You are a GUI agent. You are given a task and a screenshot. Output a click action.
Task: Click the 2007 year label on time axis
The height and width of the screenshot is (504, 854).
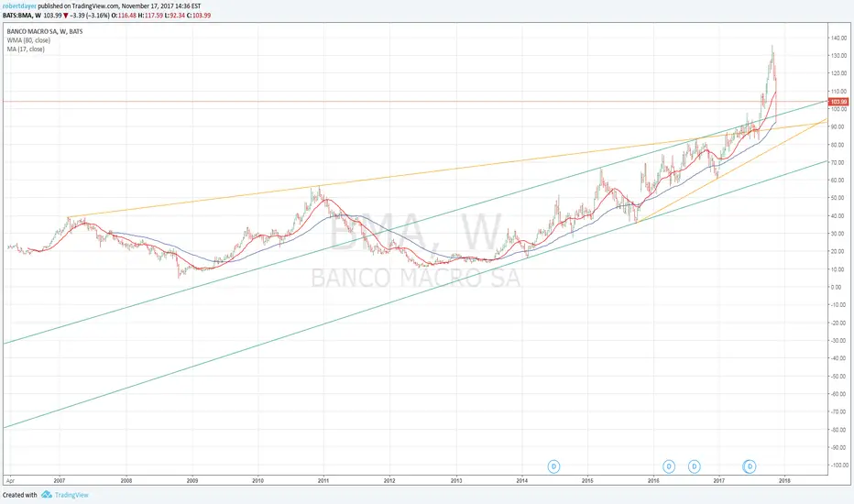60,480
